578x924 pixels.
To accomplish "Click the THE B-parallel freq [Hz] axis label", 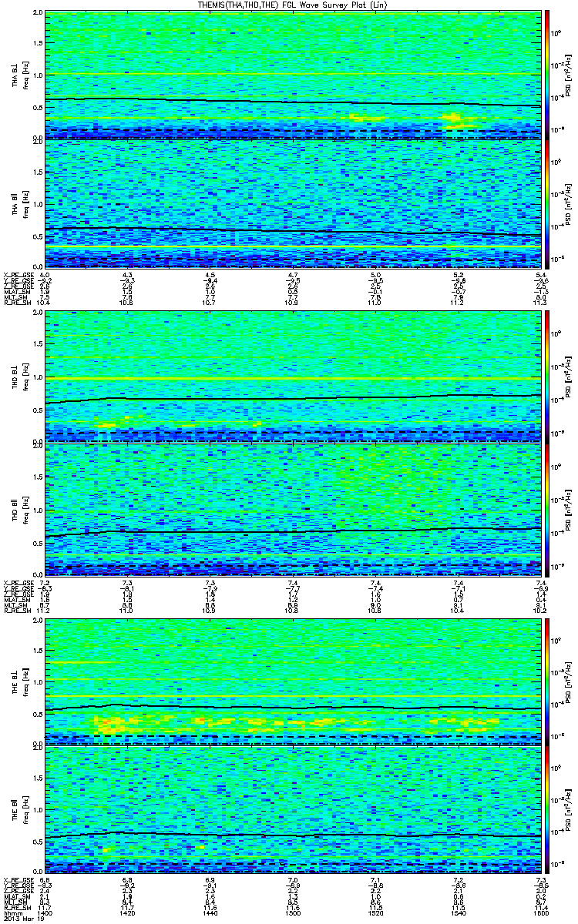I will point(25,809).
